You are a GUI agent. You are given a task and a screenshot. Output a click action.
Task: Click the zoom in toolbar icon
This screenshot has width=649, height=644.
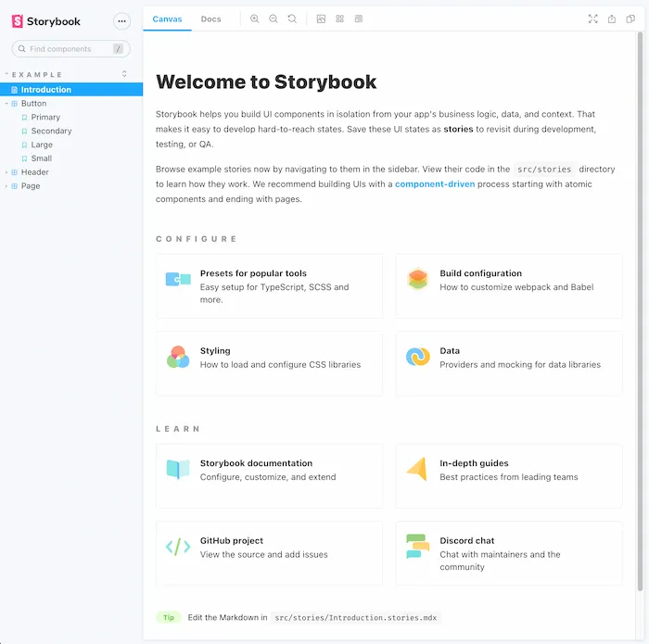pyautogui.click(x=255, y=19)
